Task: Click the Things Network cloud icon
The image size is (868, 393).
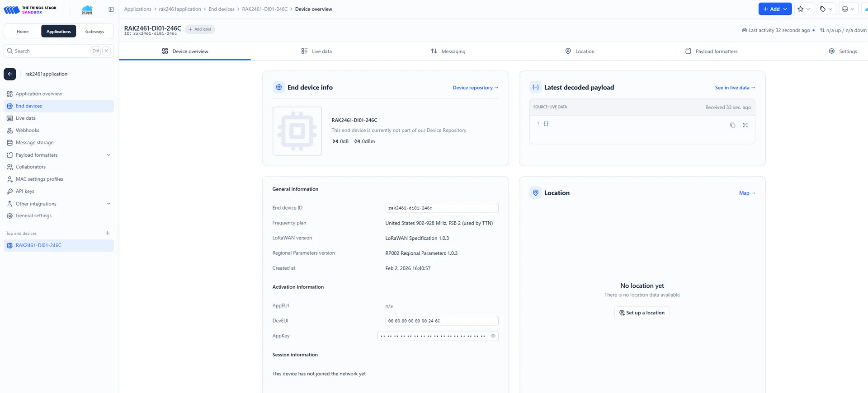Action: [x=87, y=9]
